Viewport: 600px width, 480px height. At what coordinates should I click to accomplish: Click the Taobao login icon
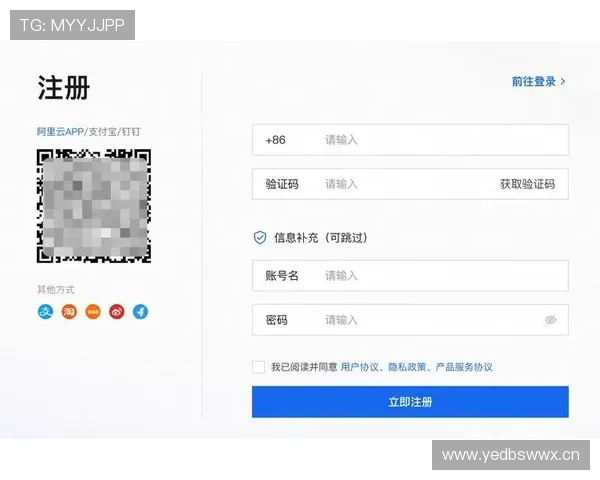point(69,312)
